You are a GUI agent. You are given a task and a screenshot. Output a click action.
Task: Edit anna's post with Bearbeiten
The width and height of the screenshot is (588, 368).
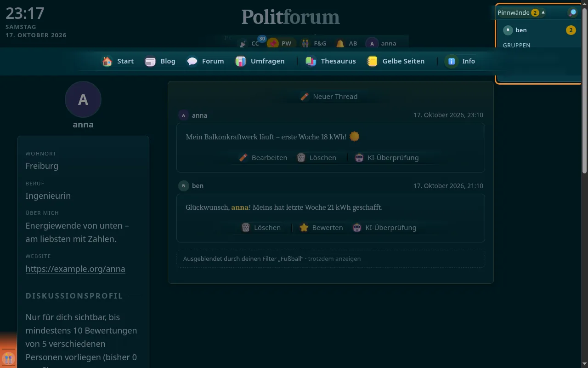tap(263, 158)
